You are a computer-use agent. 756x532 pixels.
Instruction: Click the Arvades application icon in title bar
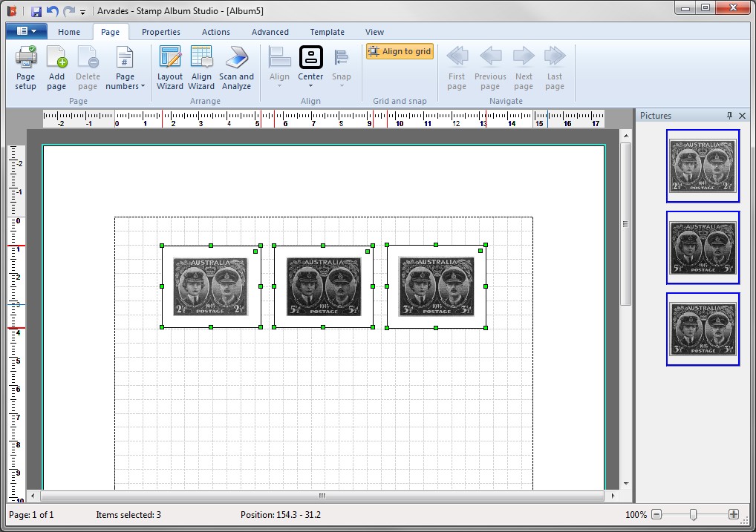[x=12, y=10]
